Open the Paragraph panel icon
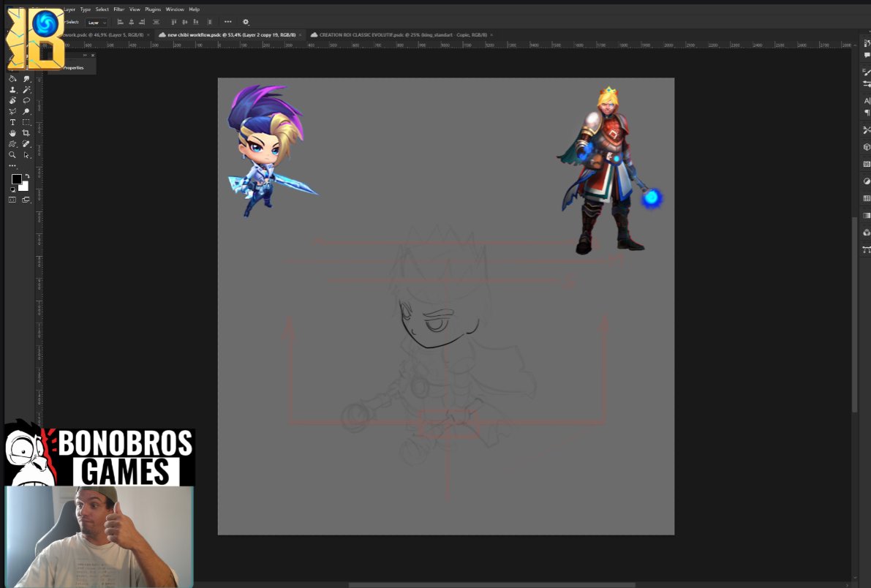Screen dimensions: 871x588 (x=866, y=113)
